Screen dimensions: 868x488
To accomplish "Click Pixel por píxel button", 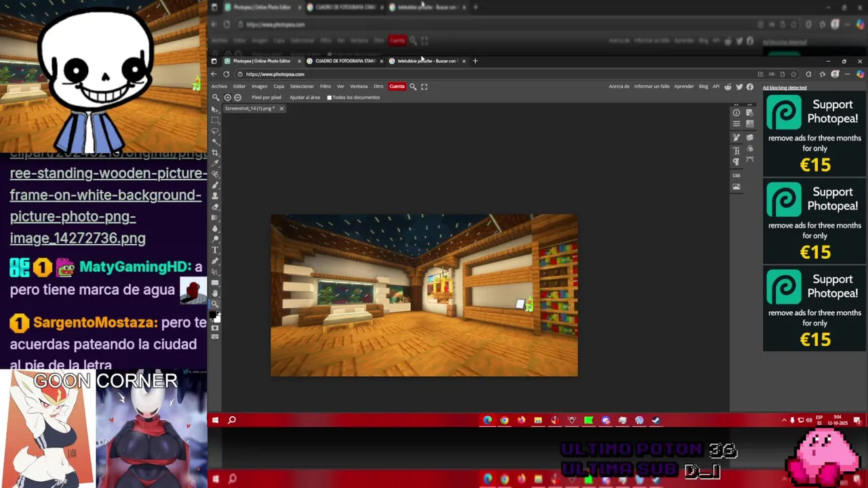I will pos(266,98).
